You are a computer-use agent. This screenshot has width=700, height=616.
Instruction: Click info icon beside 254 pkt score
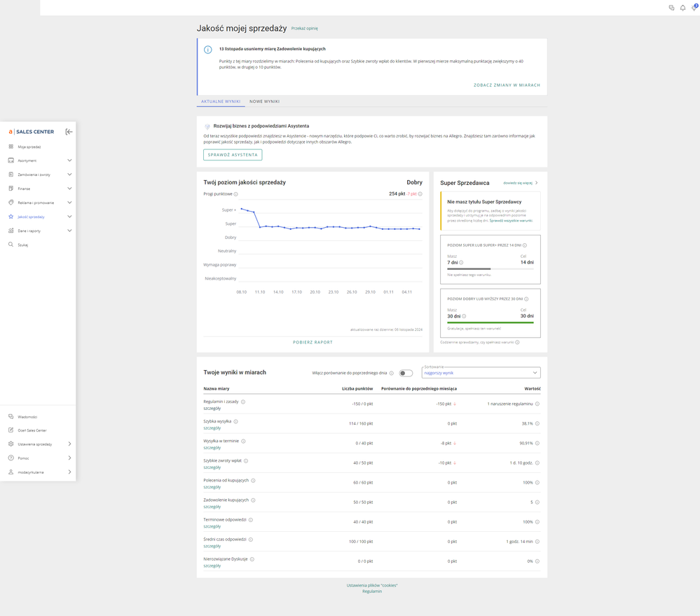420,194
